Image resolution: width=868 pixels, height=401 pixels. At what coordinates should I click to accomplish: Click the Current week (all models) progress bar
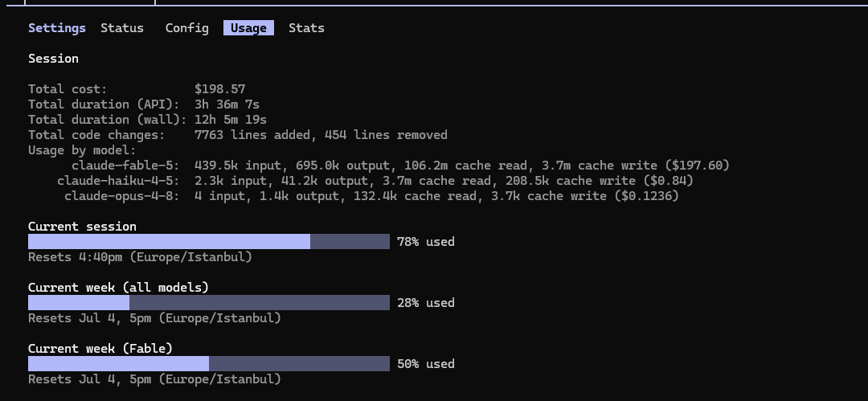click(209, 302)
